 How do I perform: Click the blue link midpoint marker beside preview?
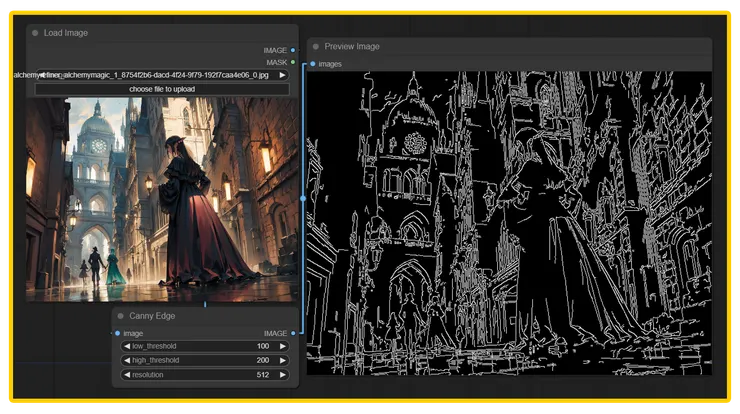tap(303, 199)
